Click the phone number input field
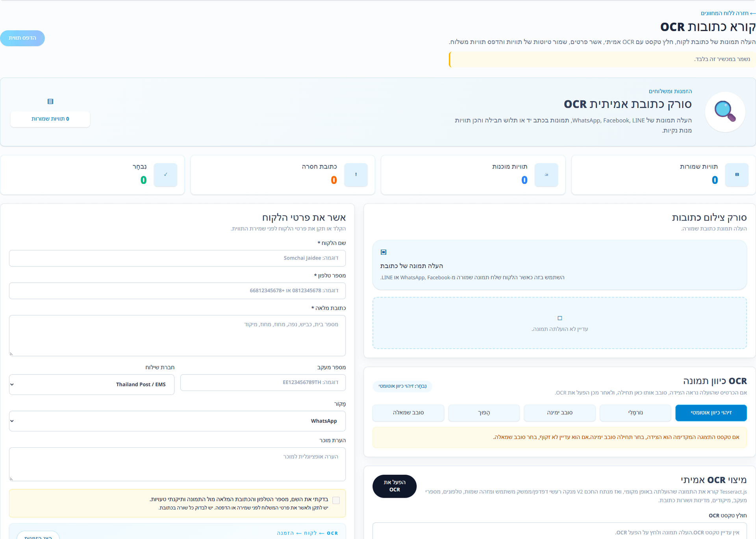 point(177,291)
